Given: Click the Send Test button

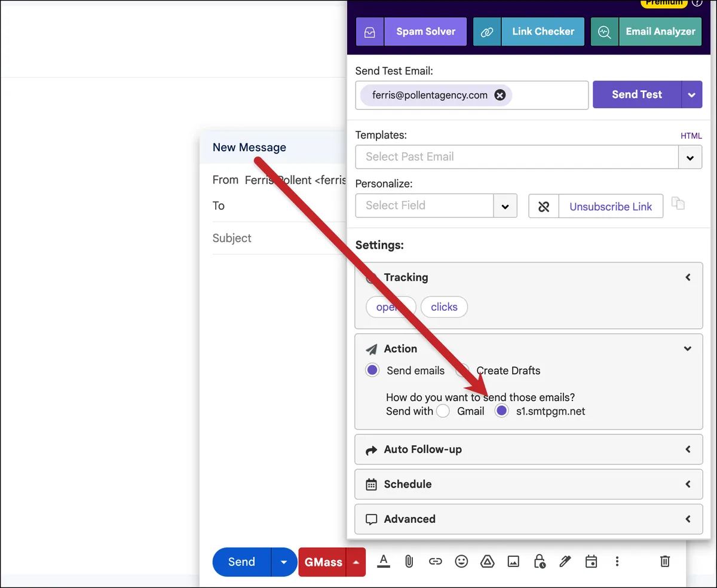Looking at the screenshot, I should pyautogui.click(x=637, y=94).
